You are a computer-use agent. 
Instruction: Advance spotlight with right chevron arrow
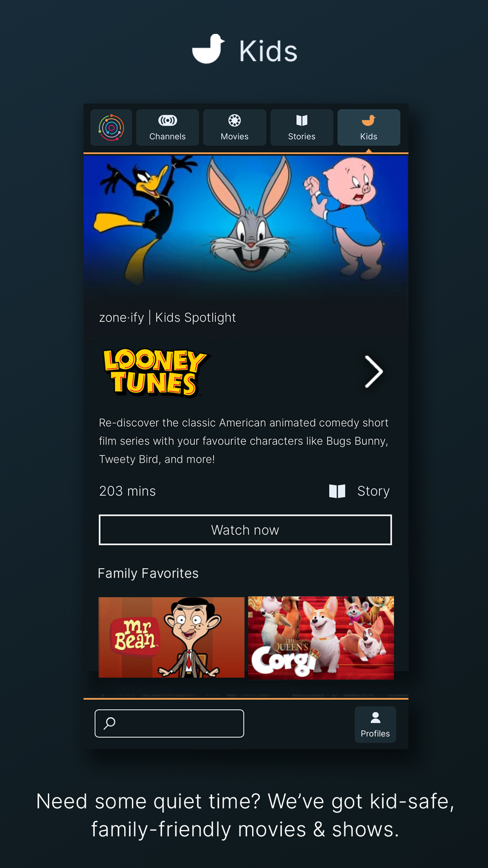click(374, 372)
